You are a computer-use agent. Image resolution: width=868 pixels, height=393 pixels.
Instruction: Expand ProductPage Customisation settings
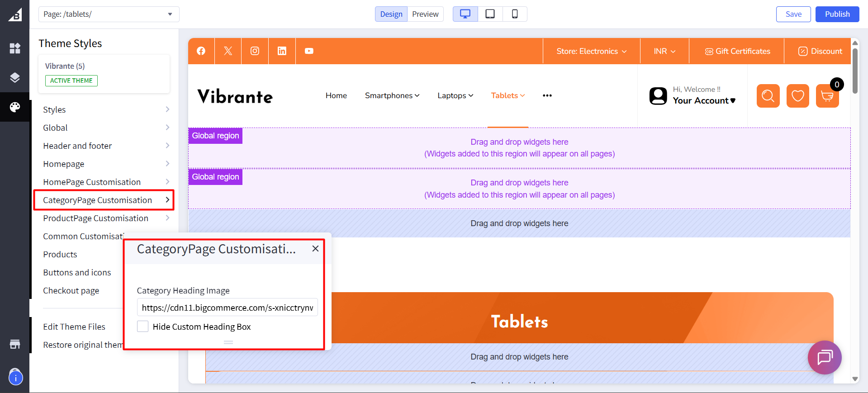click(x=106, y=218)
